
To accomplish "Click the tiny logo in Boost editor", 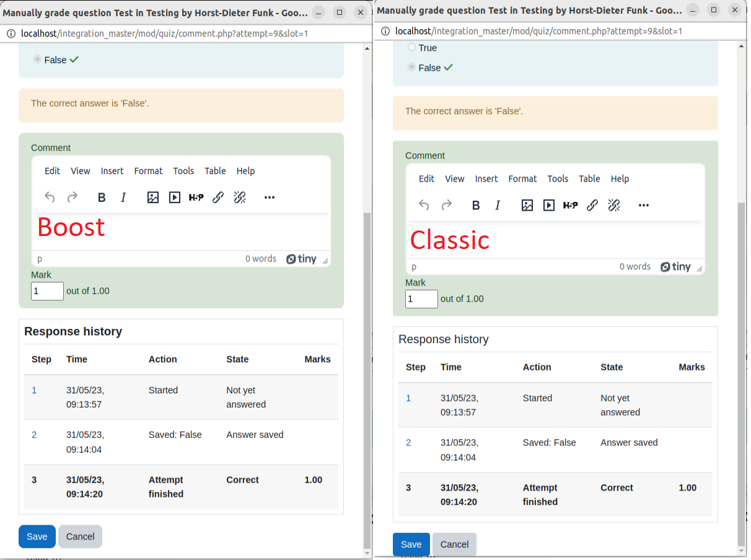I will tap(302, 259).
